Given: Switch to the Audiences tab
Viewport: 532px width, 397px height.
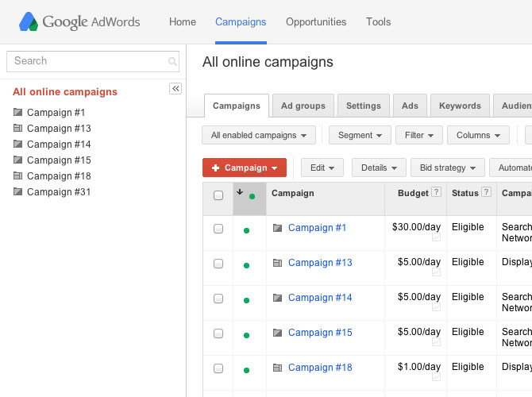Looking at the screenshot, I should coord(513,106).
